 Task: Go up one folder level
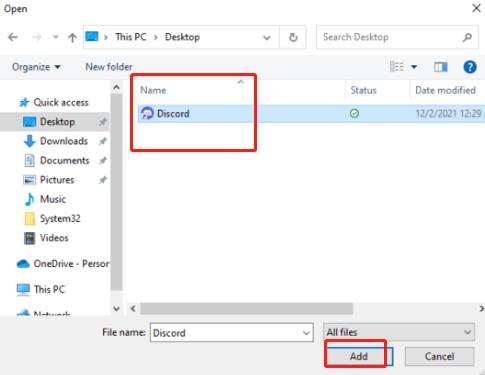coord(72,37)
